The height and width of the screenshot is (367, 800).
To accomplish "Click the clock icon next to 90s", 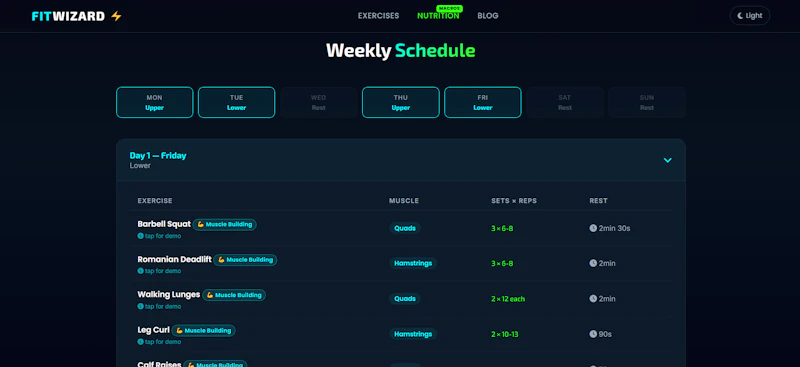I will point(593,334).
